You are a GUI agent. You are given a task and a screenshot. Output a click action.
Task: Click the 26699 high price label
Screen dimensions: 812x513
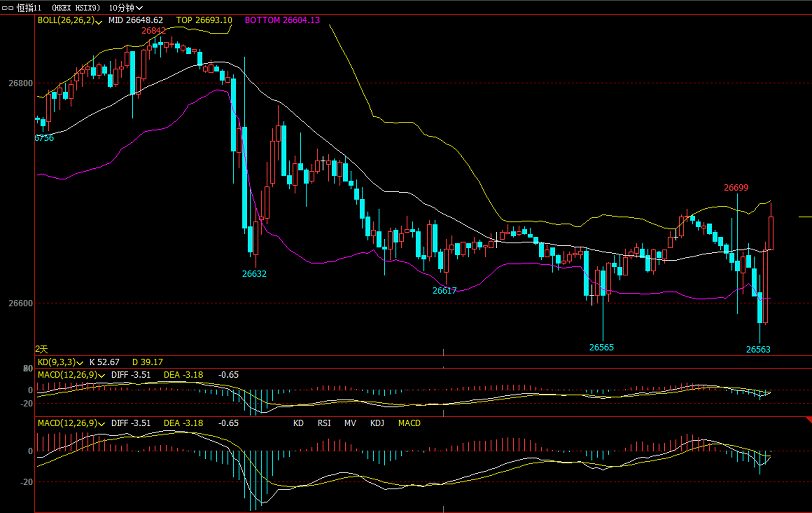coord(736,187)
